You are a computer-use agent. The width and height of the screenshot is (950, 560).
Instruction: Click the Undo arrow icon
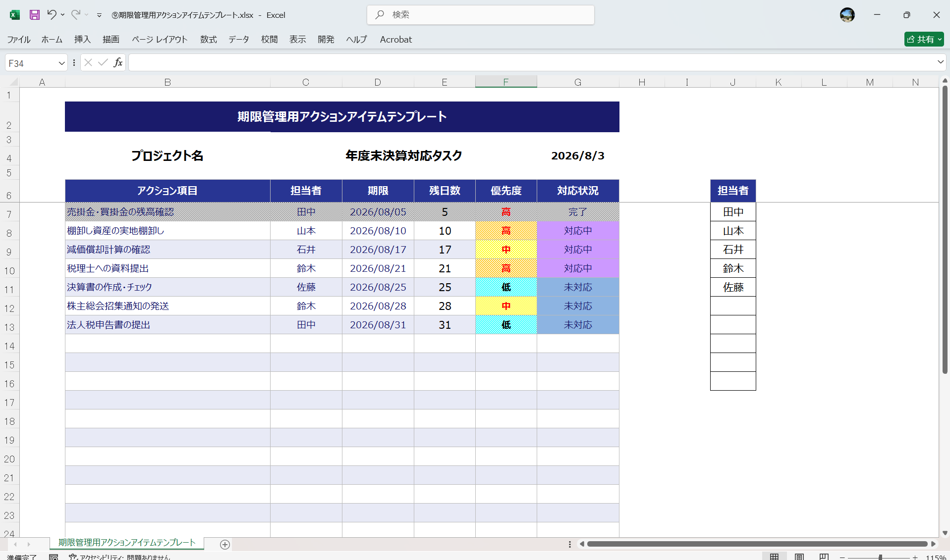(52, 15)
